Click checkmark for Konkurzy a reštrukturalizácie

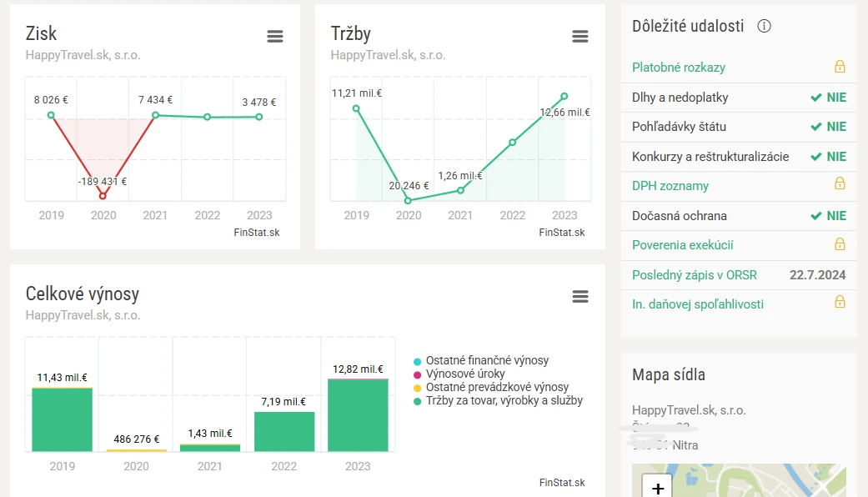coord(816,157)
